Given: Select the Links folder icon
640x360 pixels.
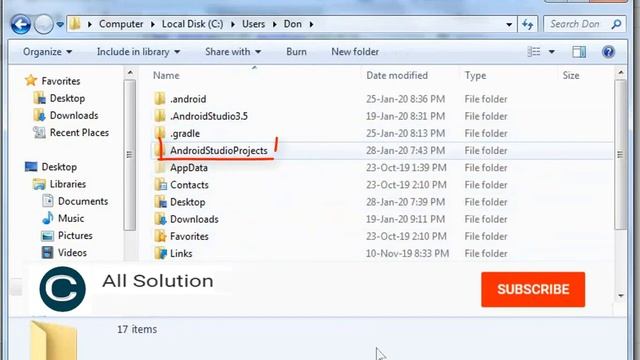Looking at the screenshot, I should click(160, 253).
